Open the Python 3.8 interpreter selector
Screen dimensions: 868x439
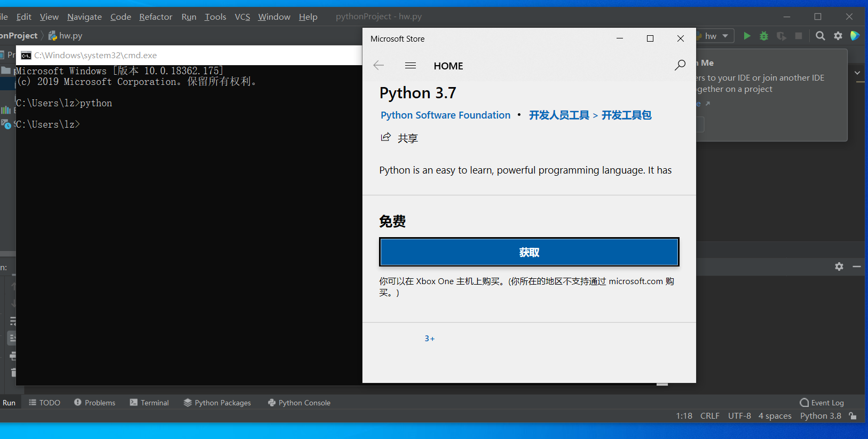[x=820, y=416]
